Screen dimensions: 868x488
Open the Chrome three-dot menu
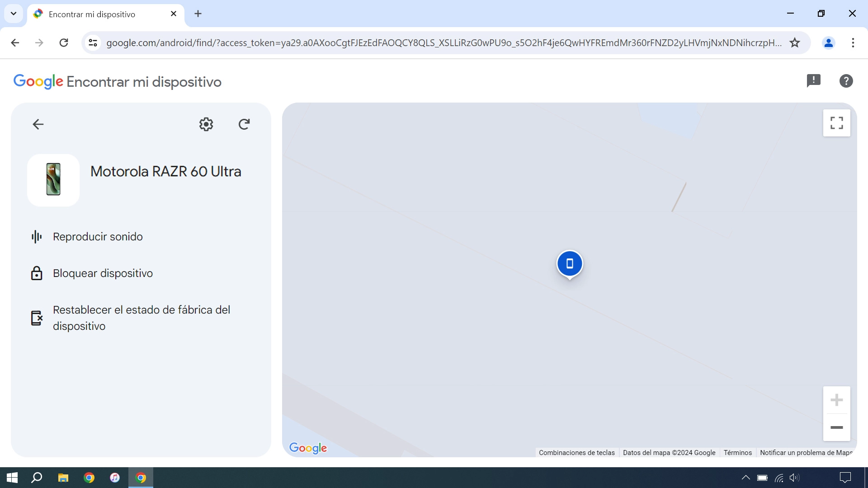pyautogui.click(x=853, y=43)
